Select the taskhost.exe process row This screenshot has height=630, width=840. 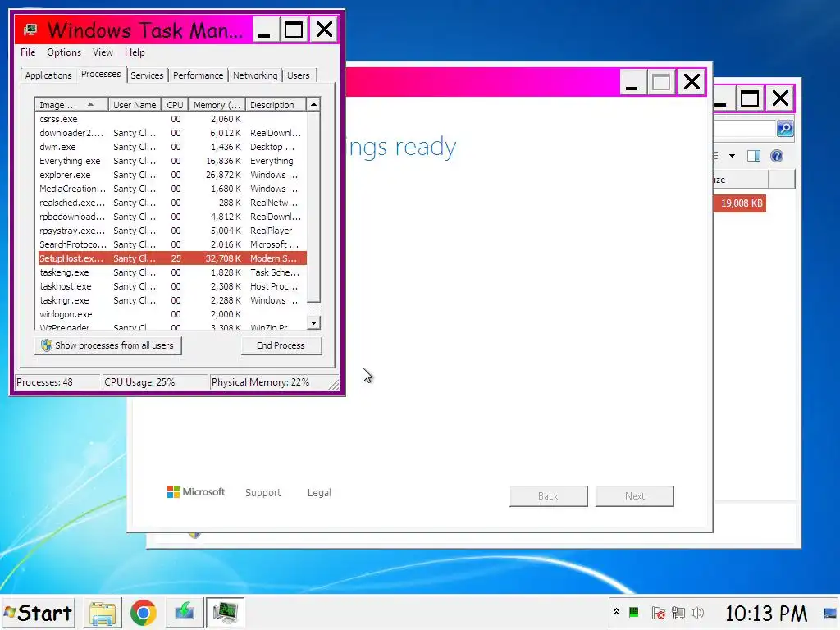point(171,286)
